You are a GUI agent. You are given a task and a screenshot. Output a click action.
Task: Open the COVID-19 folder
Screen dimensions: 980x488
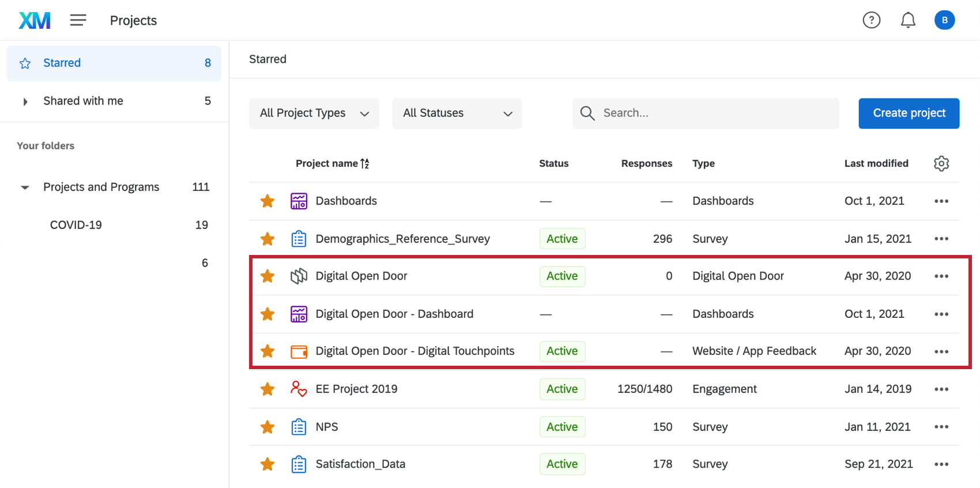76,225
